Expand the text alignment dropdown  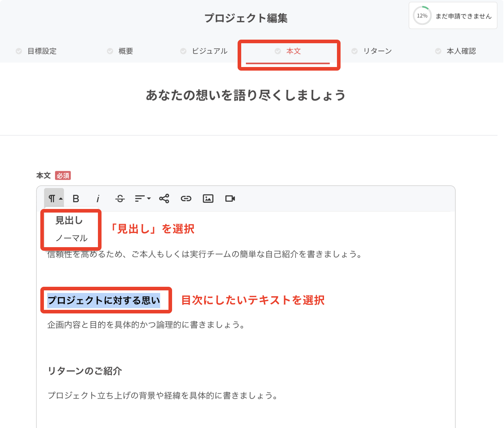pos(143,199)
